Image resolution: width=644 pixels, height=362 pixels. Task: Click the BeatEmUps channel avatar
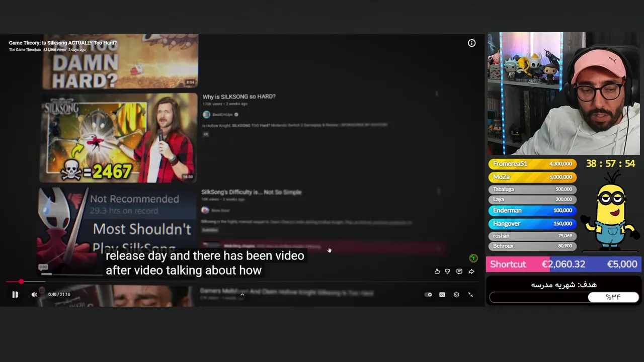click(206, 115)
